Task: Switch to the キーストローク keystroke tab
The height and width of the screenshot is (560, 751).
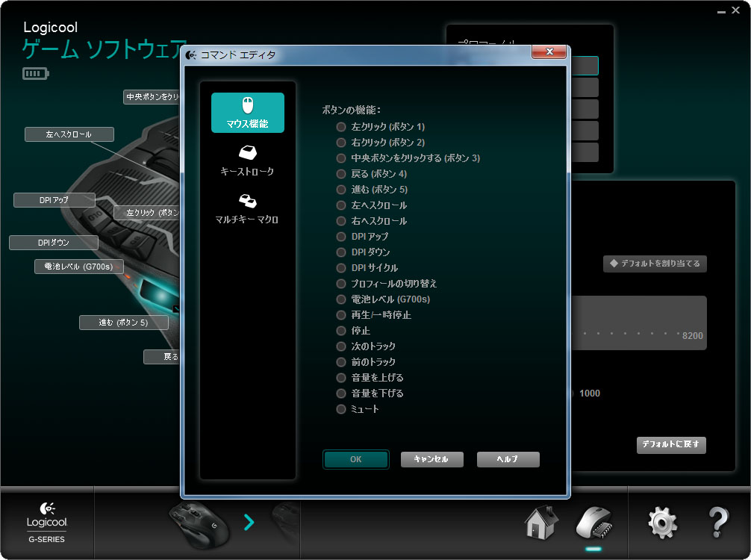Action: pos(247,161)
